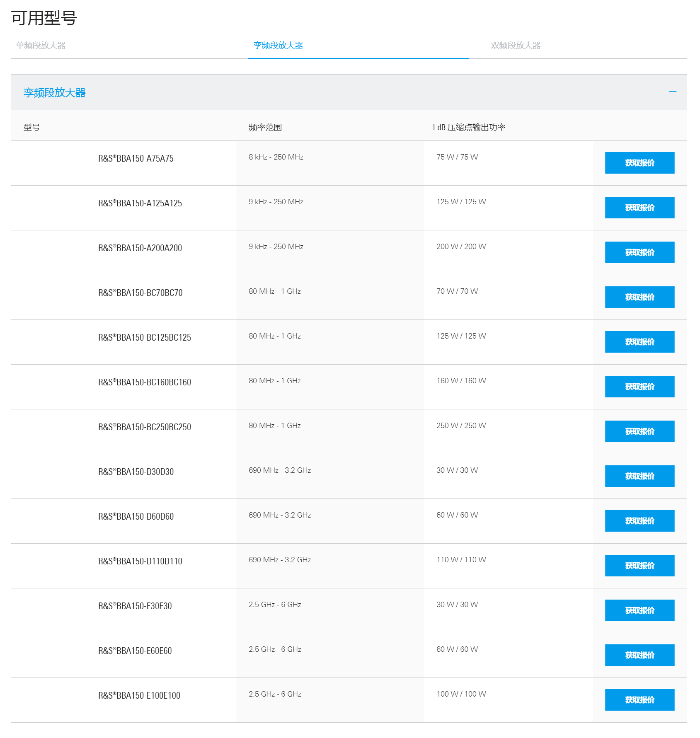Get quote for R&S BBA150-A200A200
The height and width of the screenshot is (738, 700).
point(639,252)
